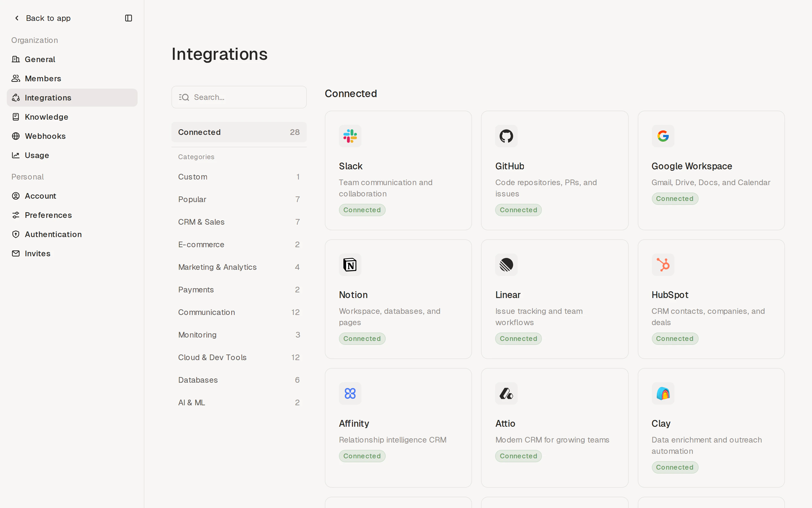Click the GitHub logo icon

pyautogui.click(x=506, y=136)
